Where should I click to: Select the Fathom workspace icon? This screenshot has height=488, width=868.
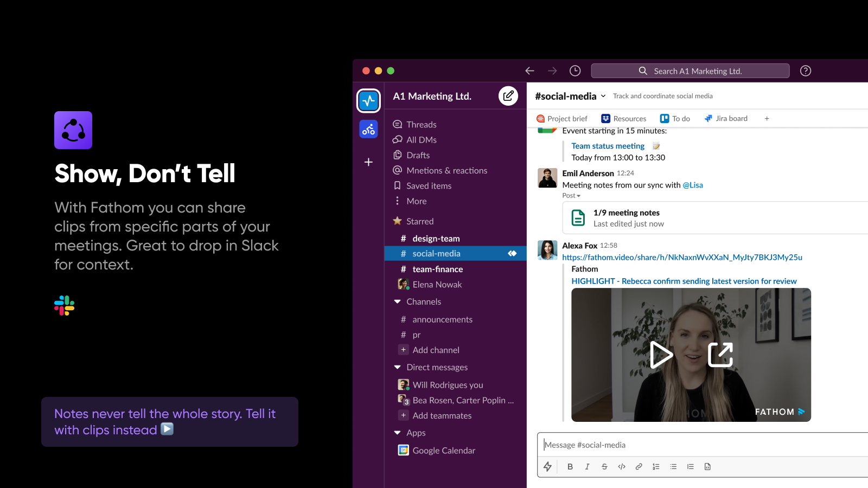[x=368, y=100]
